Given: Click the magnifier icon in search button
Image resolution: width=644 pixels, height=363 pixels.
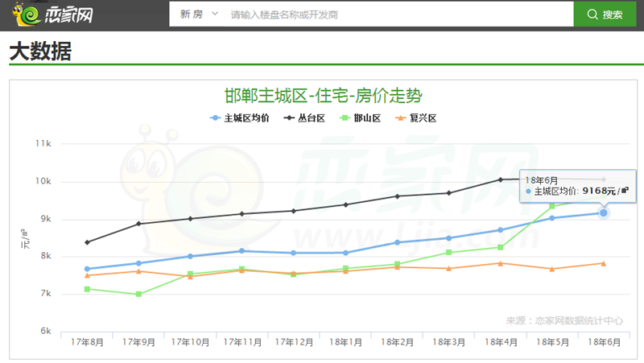Looking at the screenshot, I should click(x=592, y=14).
